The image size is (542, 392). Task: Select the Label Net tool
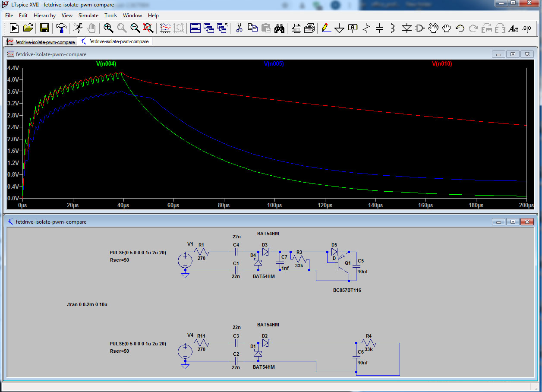tap(353, 28)
